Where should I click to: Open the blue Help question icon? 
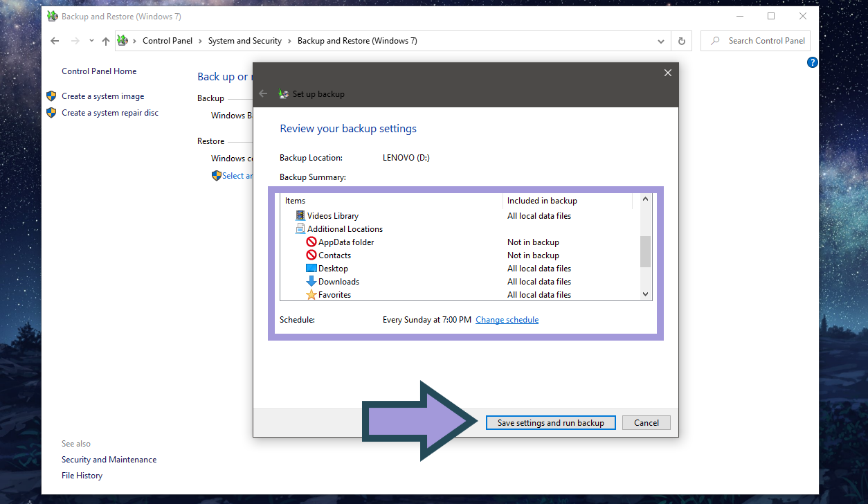pos(813,62)
